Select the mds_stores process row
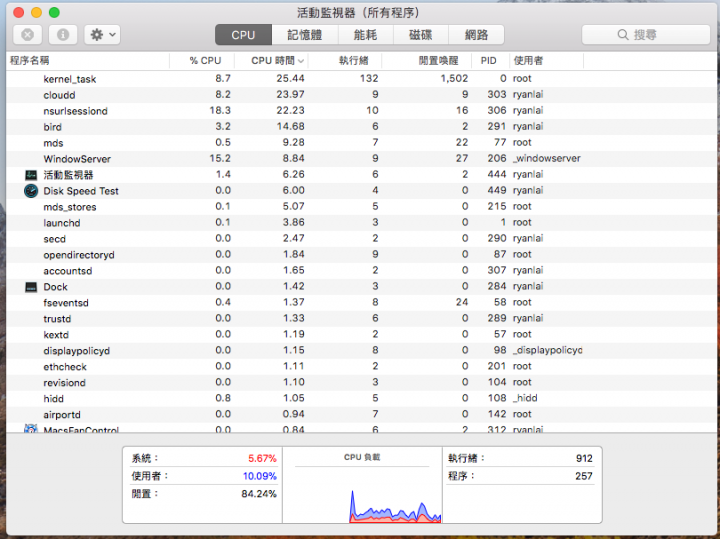The height and width of the screenshot is (539, 720). pyautogui.click(x=360, y=207)
